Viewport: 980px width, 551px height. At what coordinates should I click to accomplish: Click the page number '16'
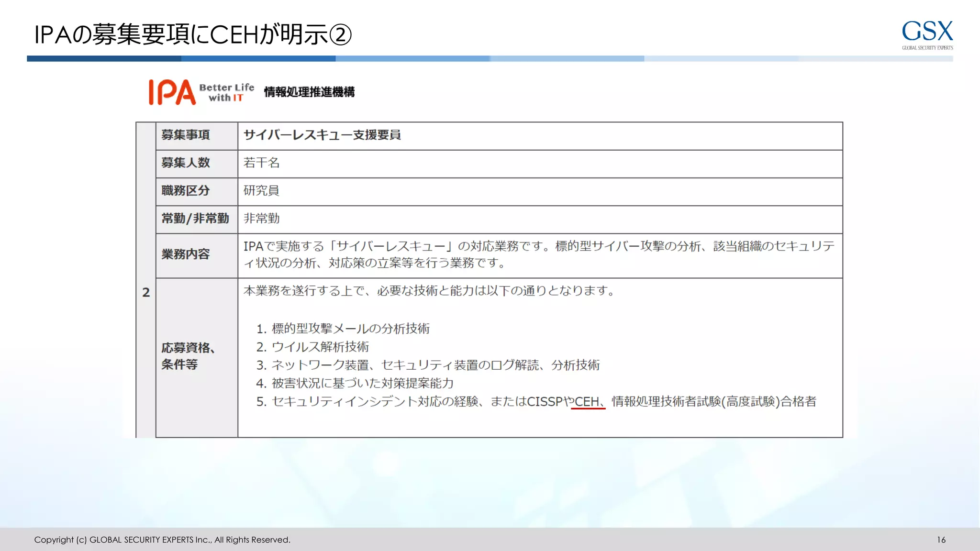coord(941,540)
